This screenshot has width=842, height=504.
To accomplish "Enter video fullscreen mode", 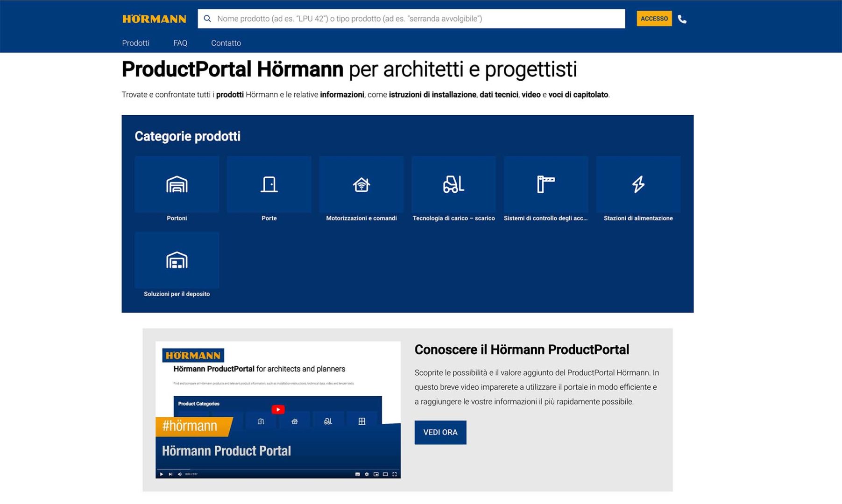I will [x=395, y=474].
